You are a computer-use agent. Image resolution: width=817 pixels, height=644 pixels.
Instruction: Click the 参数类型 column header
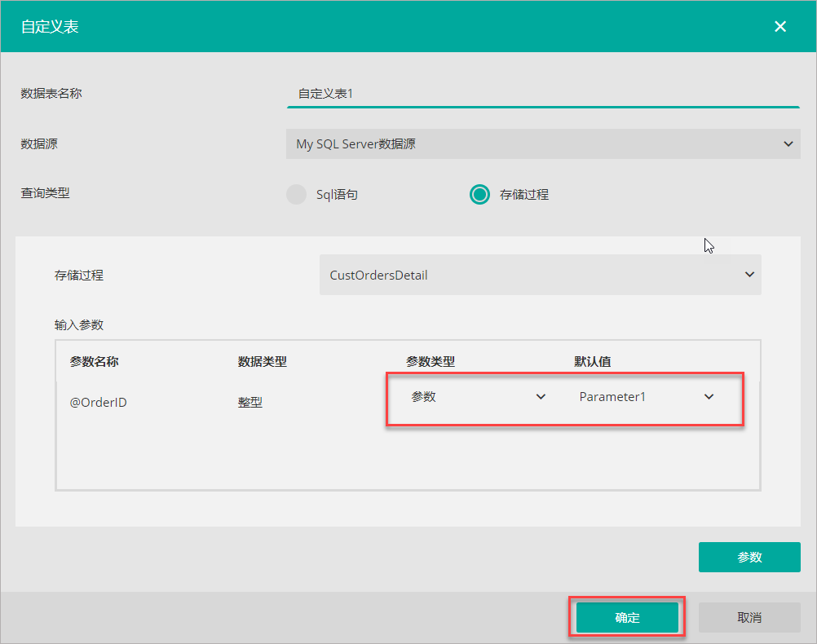(x=430, y=361)
